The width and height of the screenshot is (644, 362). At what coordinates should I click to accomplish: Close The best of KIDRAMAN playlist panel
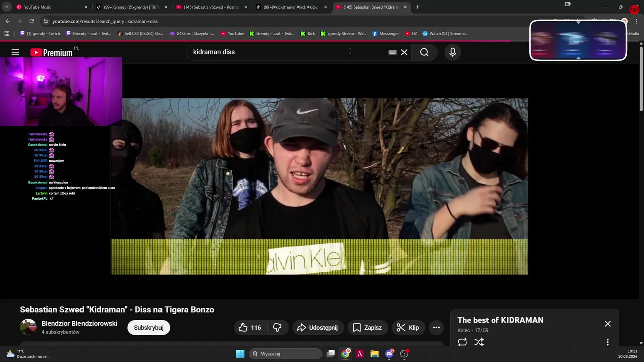(608, 324)
